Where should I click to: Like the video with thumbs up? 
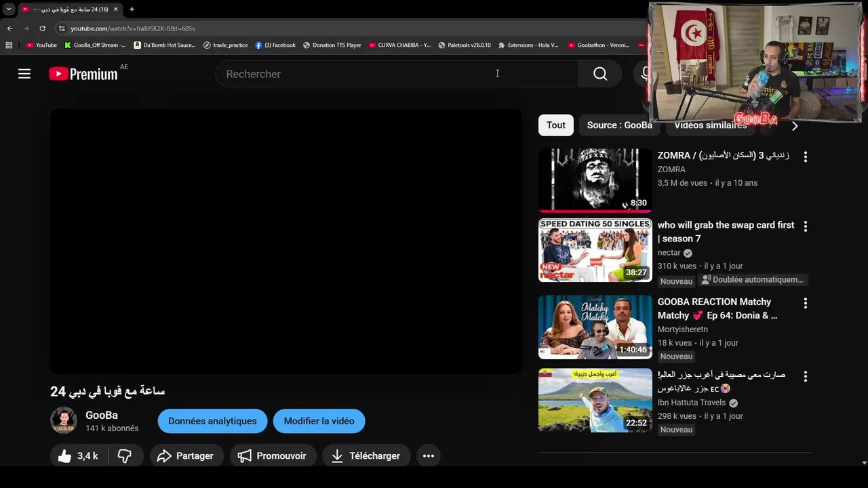77,456
